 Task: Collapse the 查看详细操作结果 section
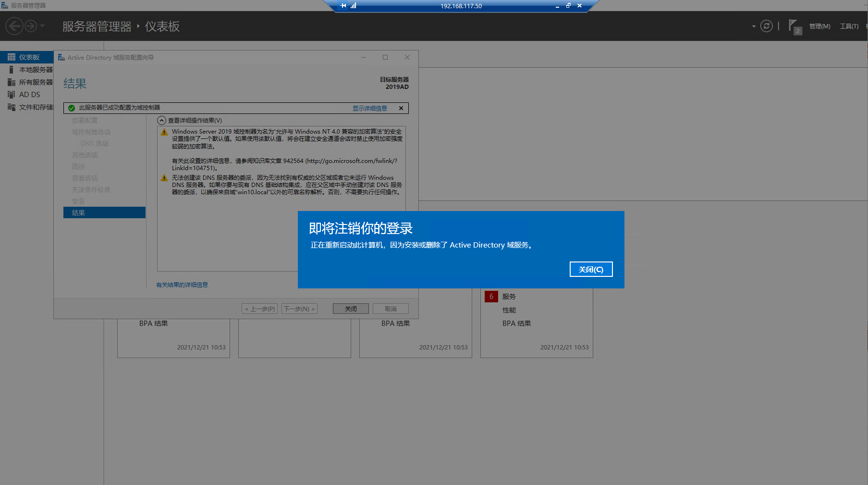click(x=162, y=120)
